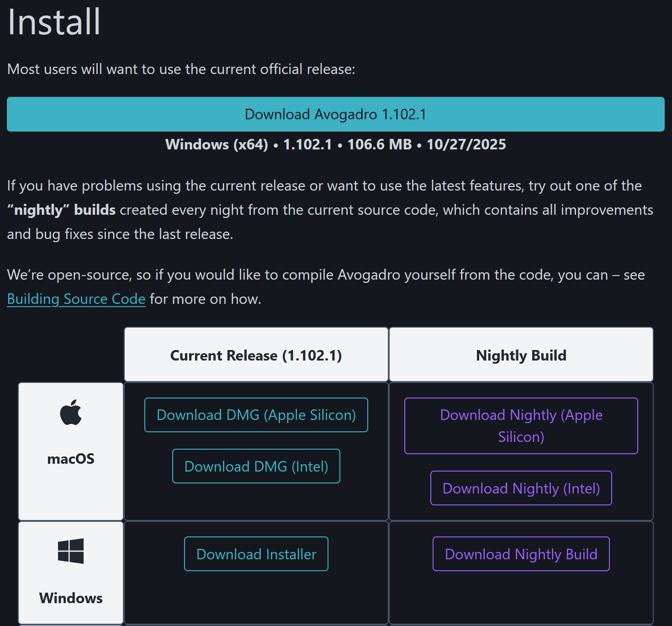Click the Windows logo icon
The width and height of the screenshot is (672, 626).
(x=71, y=551)
